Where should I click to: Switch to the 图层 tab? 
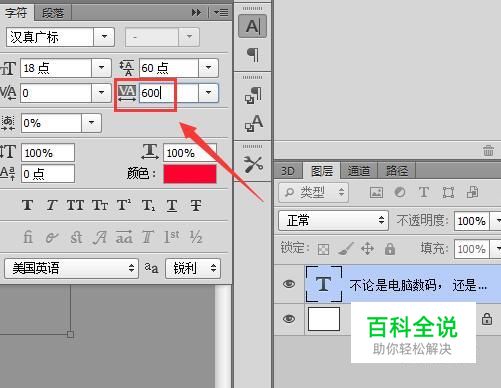(x=322, y=171)
